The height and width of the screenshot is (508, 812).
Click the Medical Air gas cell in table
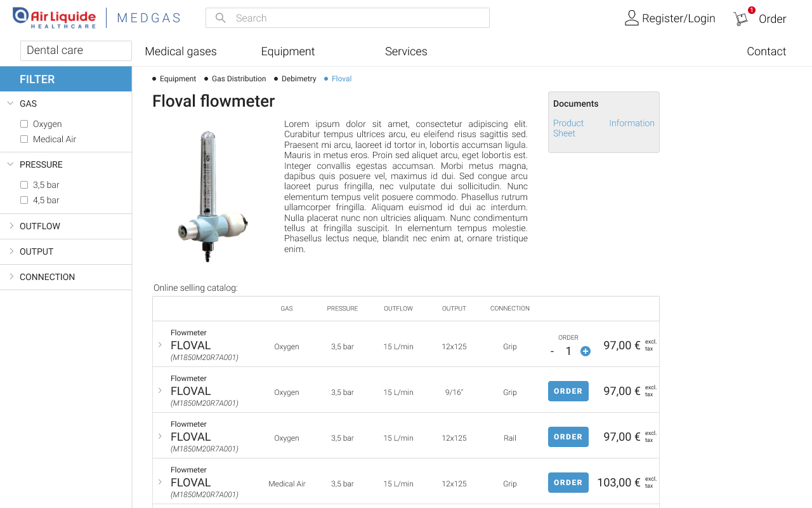tap(287, 484)
